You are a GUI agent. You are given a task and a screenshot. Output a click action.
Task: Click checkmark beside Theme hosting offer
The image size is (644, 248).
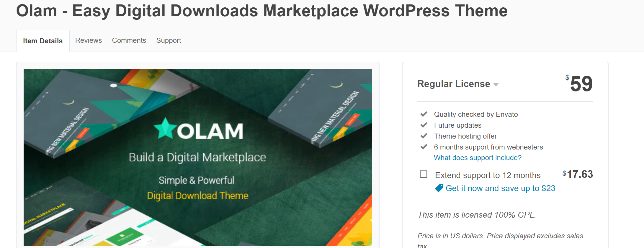pos(424,136)
